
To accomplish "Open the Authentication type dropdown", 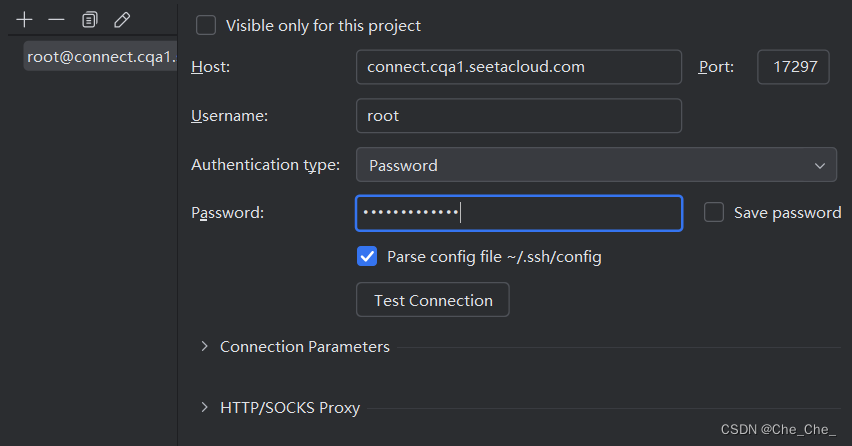I will [596, 165].
